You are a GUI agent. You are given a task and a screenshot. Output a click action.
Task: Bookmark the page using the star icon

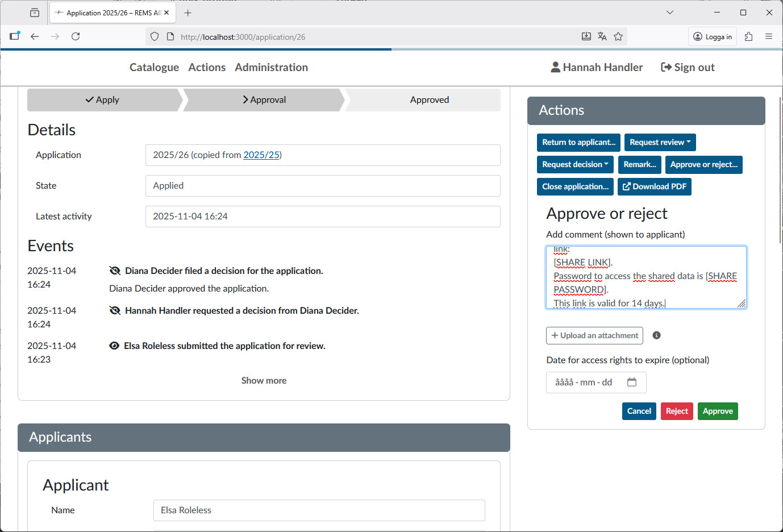click(x=618, y=36)
